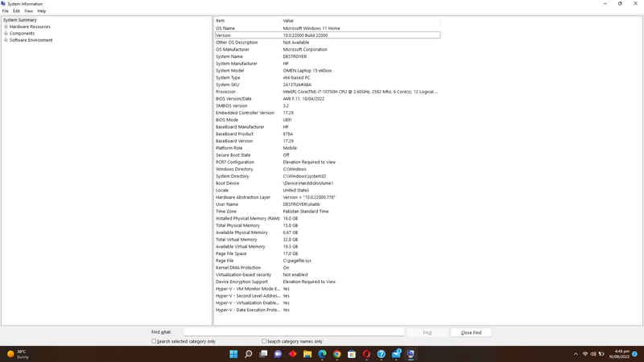Open File Explorer from the taskbar
Screen dimensions: 644x362
tap(308, 354)
